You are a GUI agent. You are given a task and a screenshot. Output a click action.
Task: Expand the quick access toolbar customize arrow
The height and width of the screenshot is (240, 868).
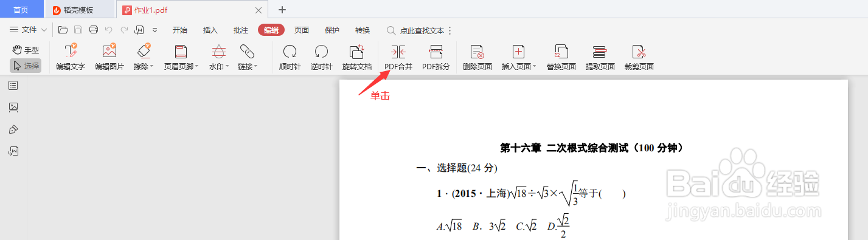[x=155, y=30]
